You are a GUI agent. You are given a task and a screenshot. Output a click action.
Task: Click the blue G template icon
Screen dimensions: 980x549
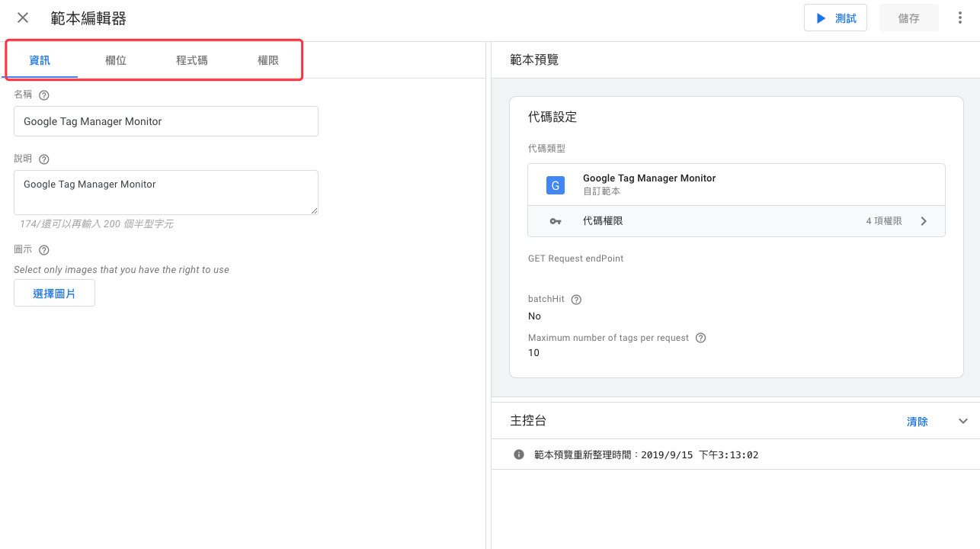(556, 185)
